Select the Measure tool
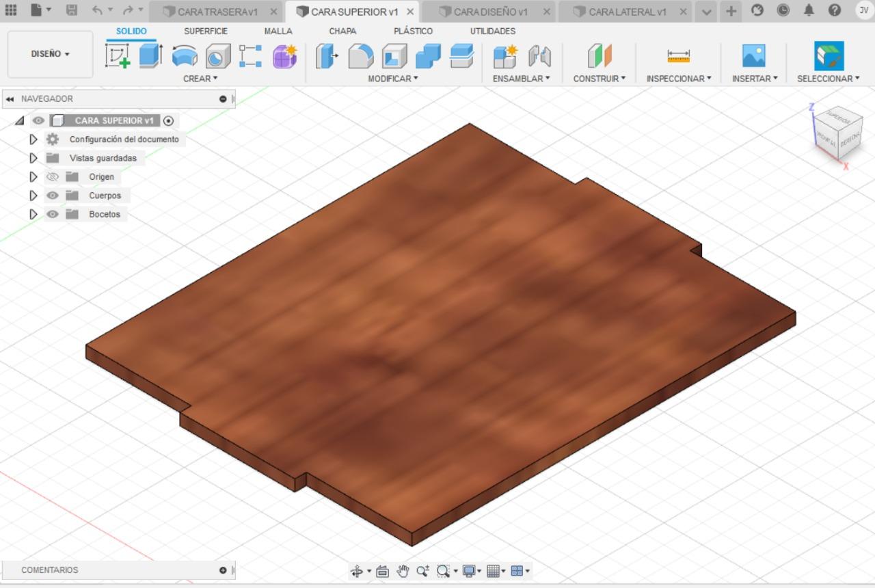Image resolution: width=875 pixels, height=588 pixels. tap(679, 56)
